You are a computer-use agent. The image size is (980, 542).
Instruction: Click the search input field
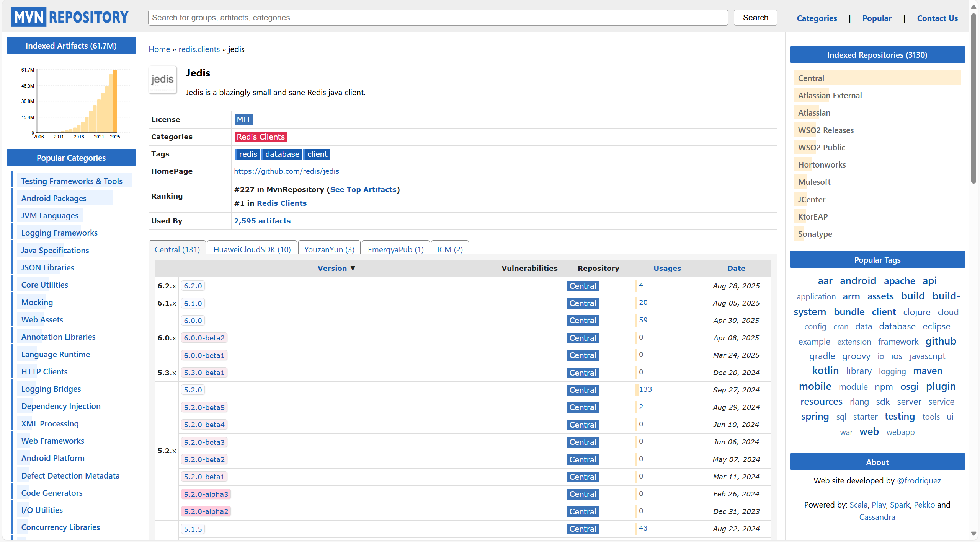coord(438,18)
